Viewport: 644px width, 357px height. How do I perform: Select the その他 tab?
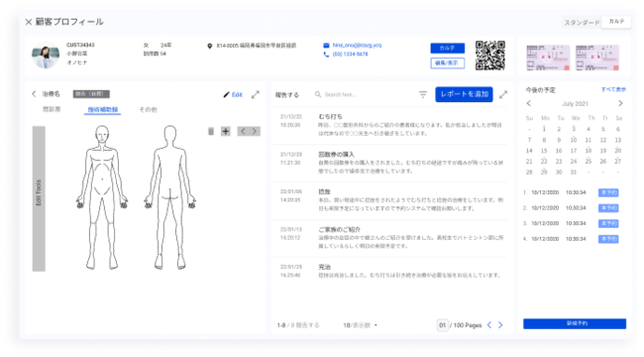(148, 109)
